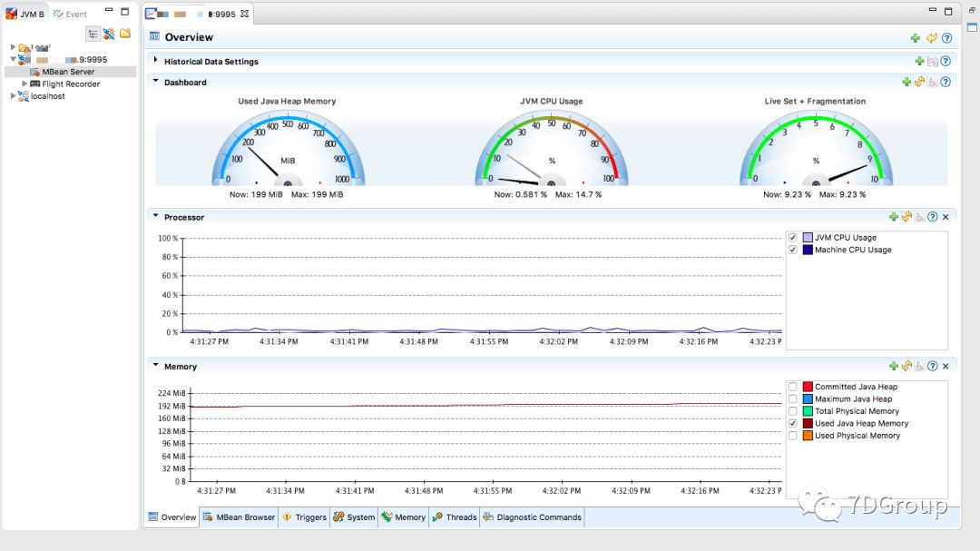Click green plus icon in Memory header
This screenshot has height=551, width=980.
893,366
